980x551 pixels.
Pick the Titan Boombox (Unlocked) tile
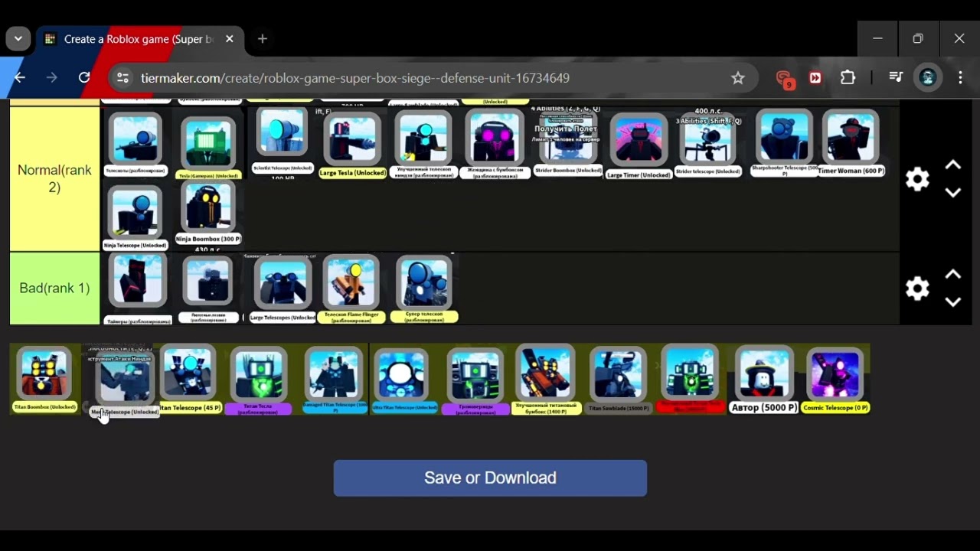[44, 380]
